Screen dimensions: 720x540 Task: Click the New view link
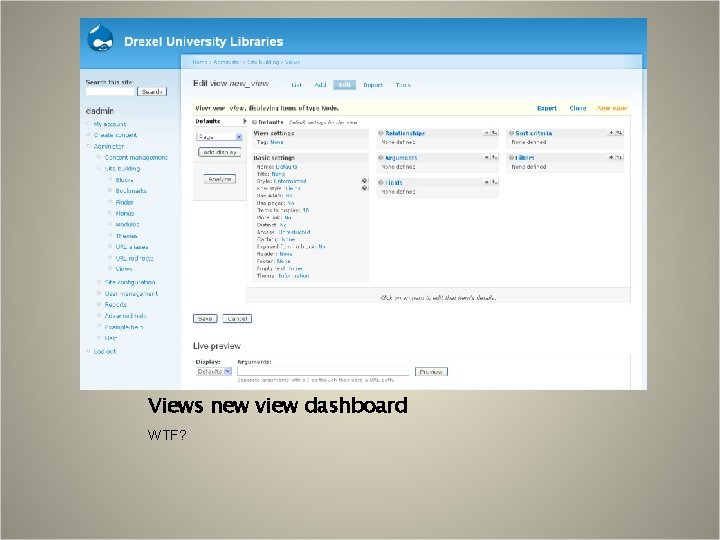[612, 108]
